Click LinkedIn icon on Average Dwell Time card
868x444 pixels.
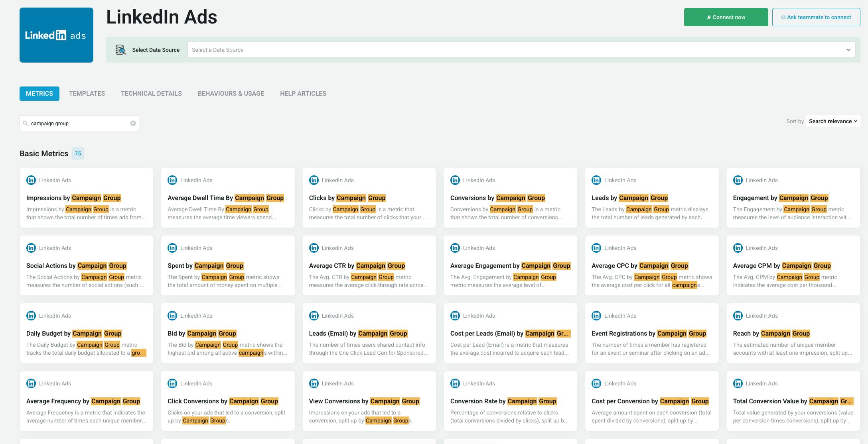172,180
